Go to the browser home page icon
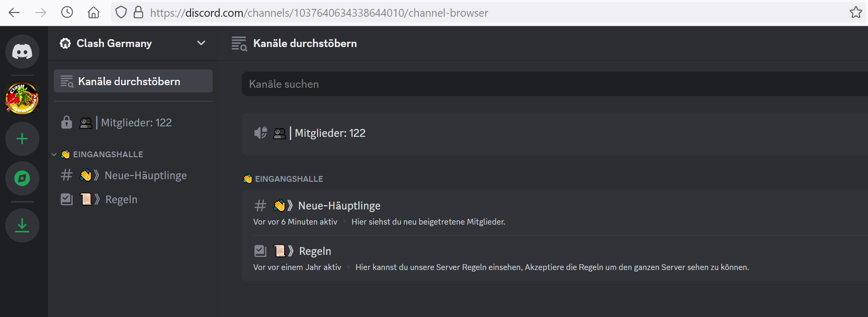This screenshot has height=317, width=868. pos(93,13)
